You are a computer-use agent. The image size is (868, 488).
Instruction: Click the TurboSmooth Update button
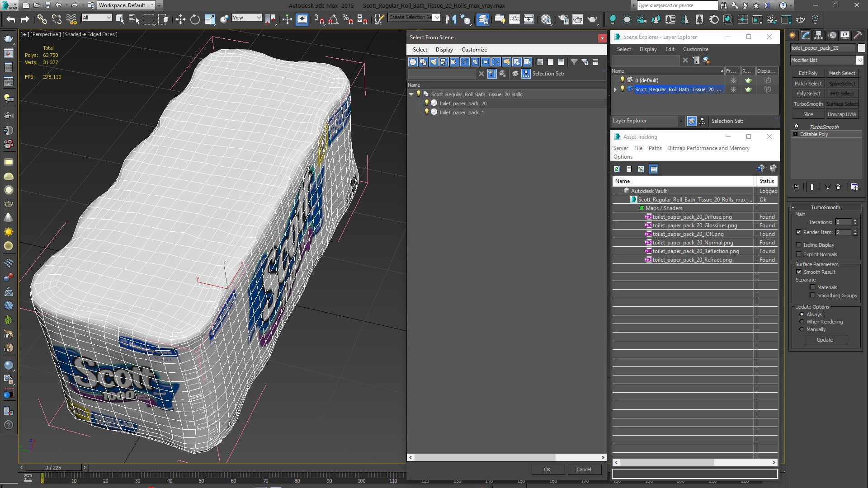pos(825,340)
